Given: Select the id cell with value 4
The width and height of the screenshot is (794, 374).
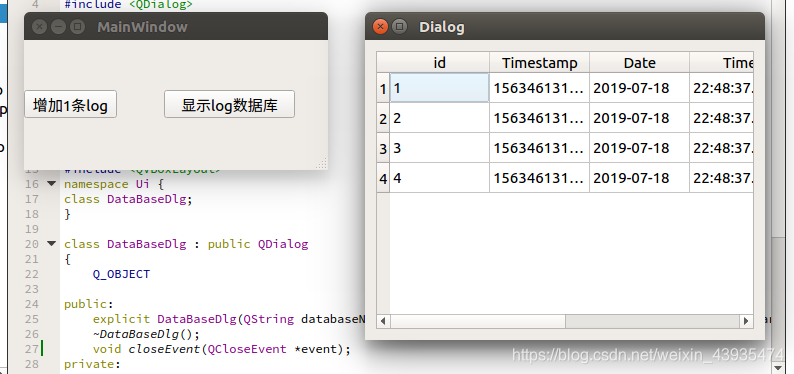Looking at the screenshot, I should [440, 178].
